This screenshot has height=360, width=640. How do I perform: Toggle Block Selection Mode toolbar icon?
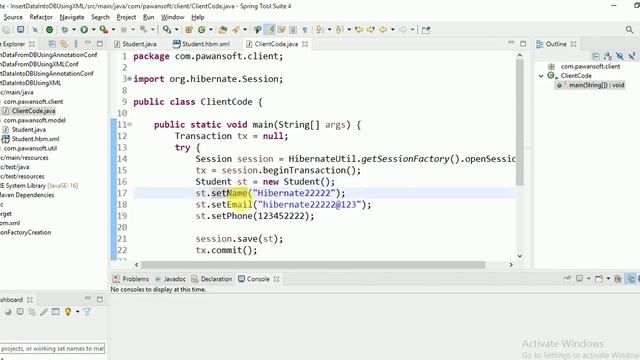293,29
